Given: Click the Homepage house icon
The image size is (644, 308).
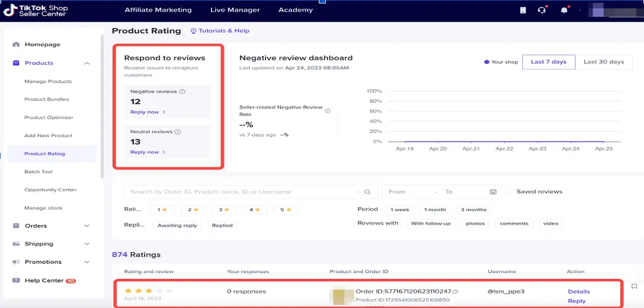Looking at the screenshot, I should tap(16, 44).
